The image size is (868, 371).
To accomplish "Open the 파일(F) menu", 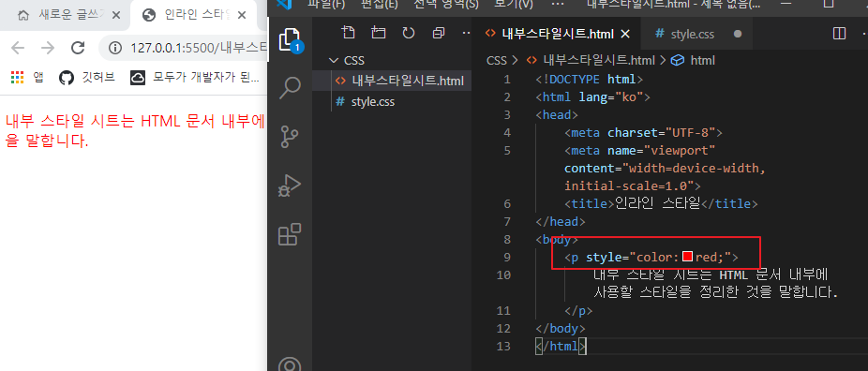I will tap(325, 5).
